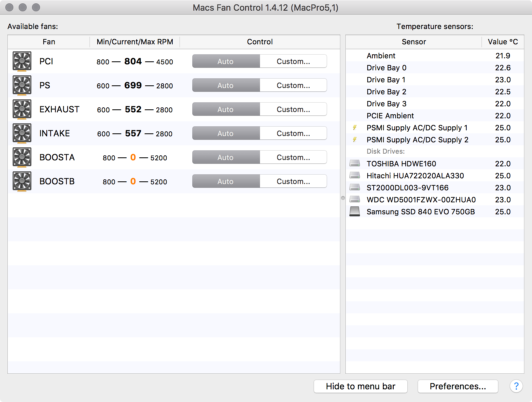
Task: Click the INTAKE fan icon
Action: tap(22, 133)
